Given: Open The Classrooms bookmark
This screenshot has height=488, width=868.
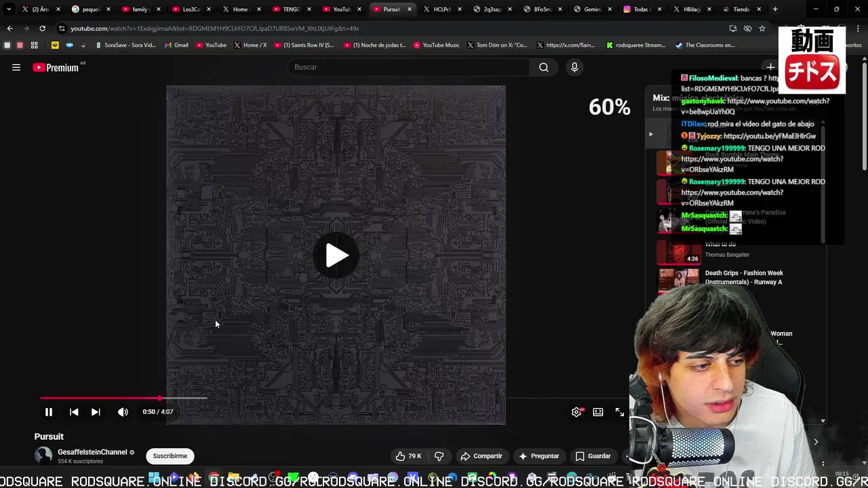Looking at the screenshot, I should pyautogui.click(x=705, y=45).
